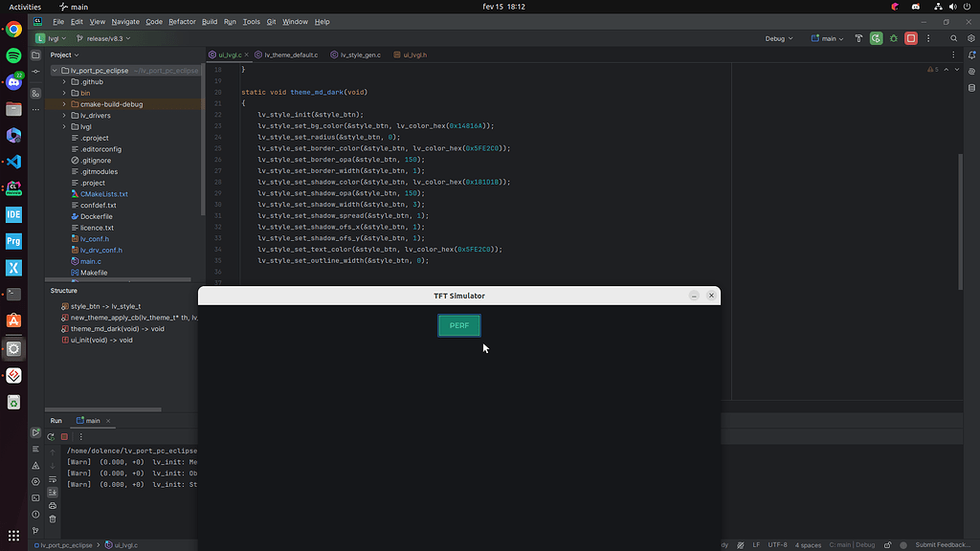Expand the lvgl folder in Project tree
Image resolution: width=980 pixels, height=551 pixels.
(x=64, y=126)
